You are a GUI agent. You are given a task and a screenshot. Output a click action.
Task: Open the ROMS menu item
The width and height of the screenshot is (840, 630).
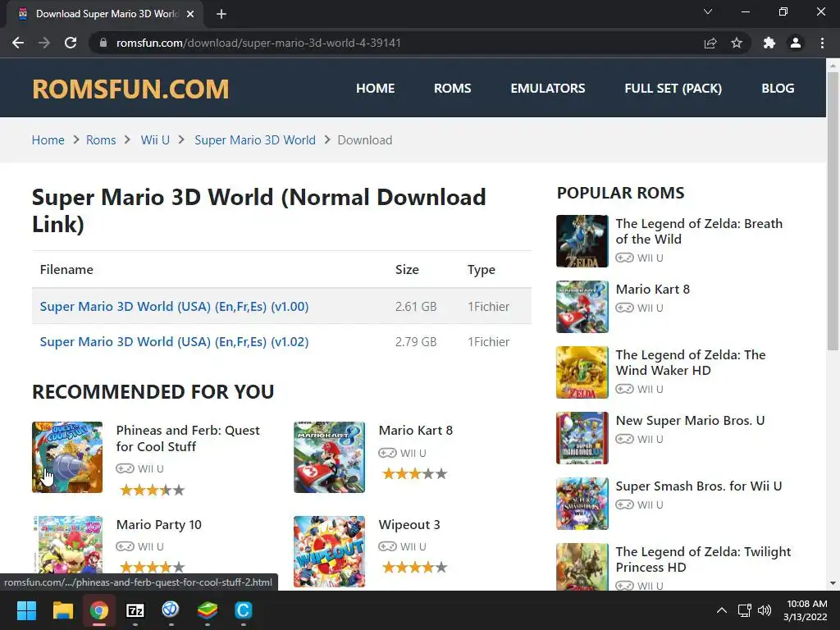click(453, 89)
